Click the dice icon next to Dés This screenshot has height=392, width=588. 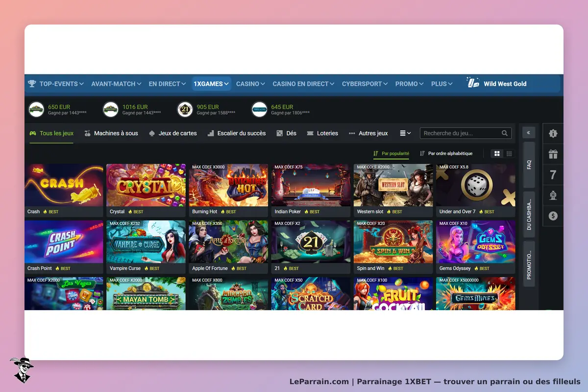tap(279, 133)
